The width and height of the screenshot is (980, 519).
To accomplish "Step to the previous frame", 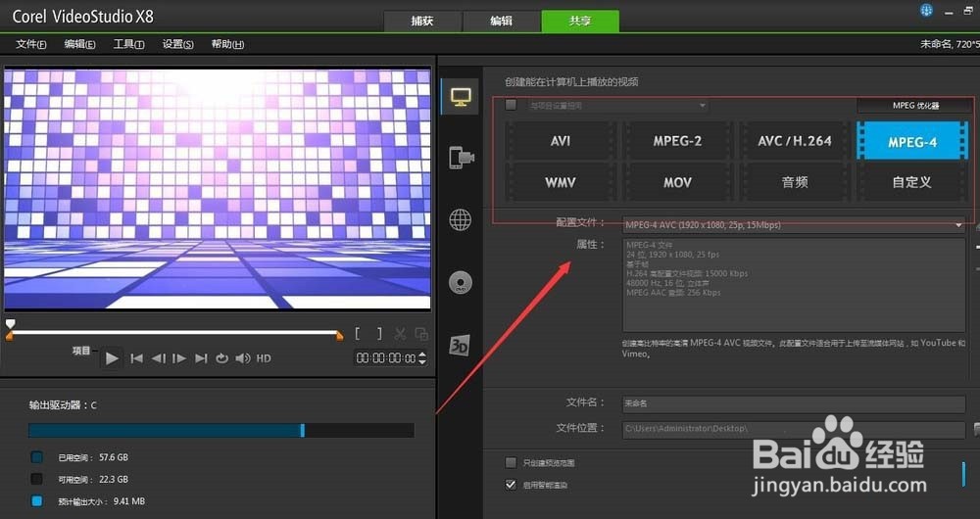I will 158,358.
